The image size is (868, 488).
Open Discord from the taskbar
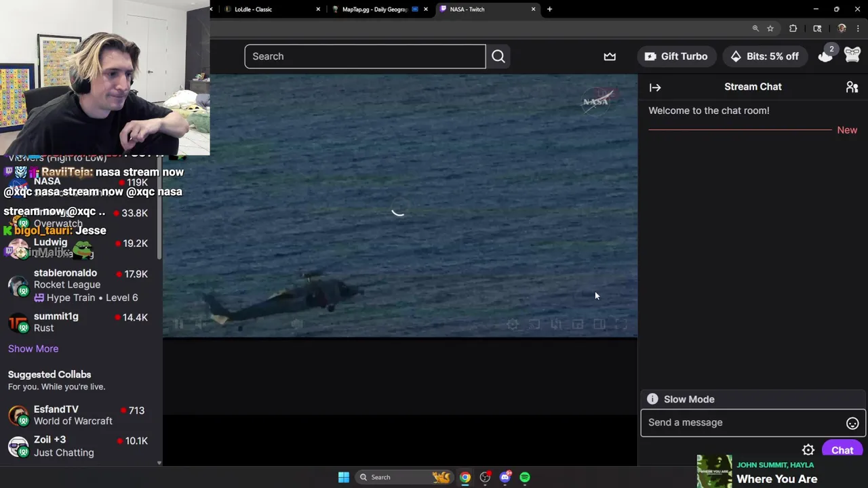click(505, 477)
